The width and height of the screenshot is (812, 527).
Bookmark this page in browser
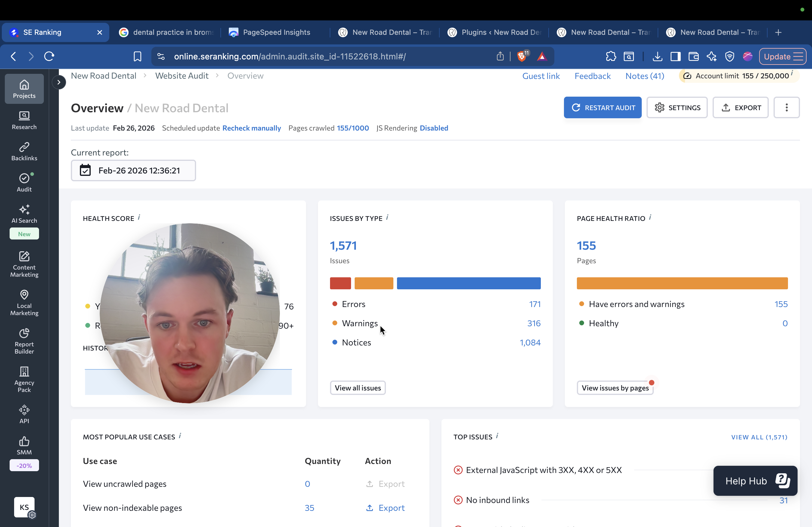coord(137,56)
